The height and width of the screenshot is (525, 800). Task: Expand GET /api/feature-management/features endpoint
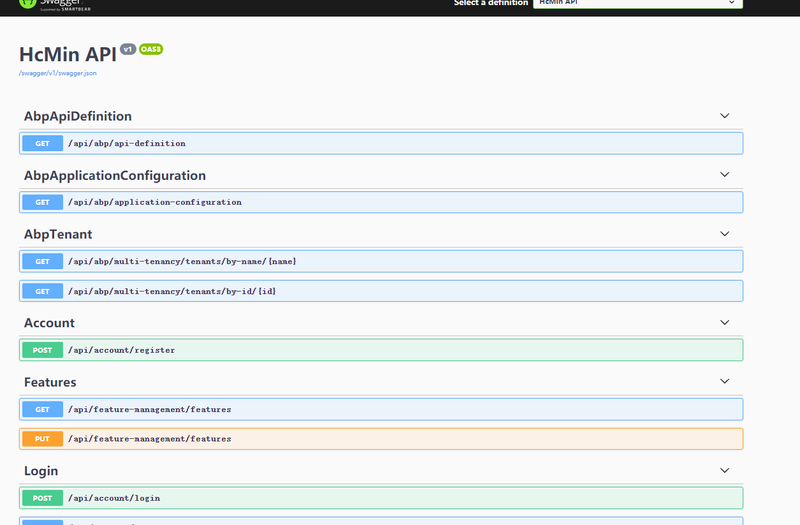coord(381,409)
